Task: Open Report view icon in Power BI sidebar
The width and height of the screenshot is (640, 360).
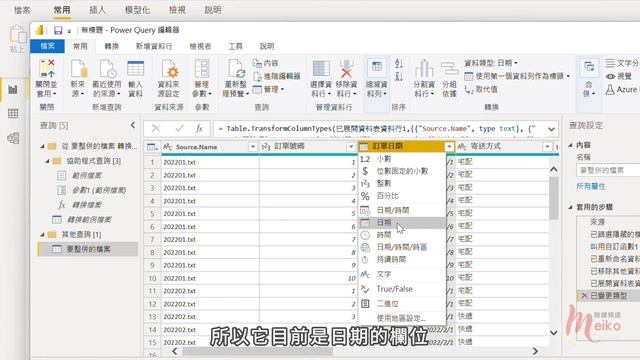Action: (x=13, y=89)
